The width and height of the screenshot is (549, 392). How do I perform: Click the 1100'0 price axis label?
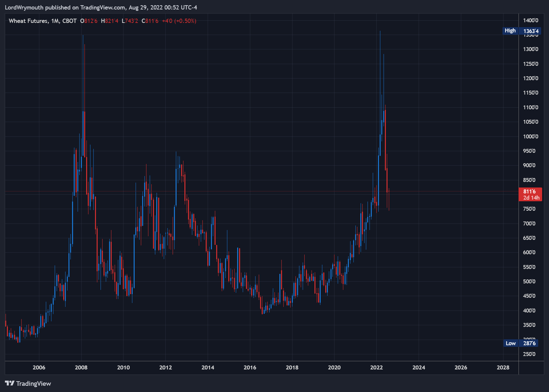click(530, 107)
